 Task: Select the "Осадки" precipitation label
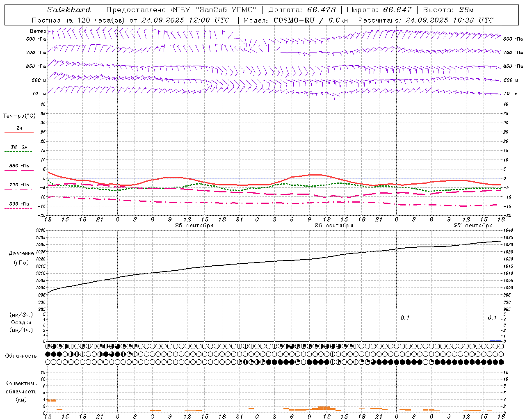click(21, 322)
